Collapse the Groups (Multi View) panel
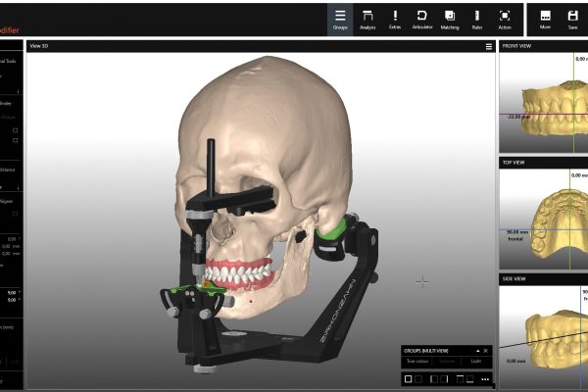This screenshot has width=588, height=392. point(477,350)
